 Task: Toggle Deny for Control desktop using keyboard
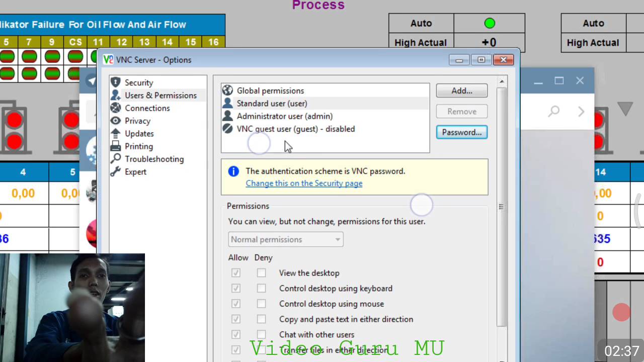tap(261, 289)
